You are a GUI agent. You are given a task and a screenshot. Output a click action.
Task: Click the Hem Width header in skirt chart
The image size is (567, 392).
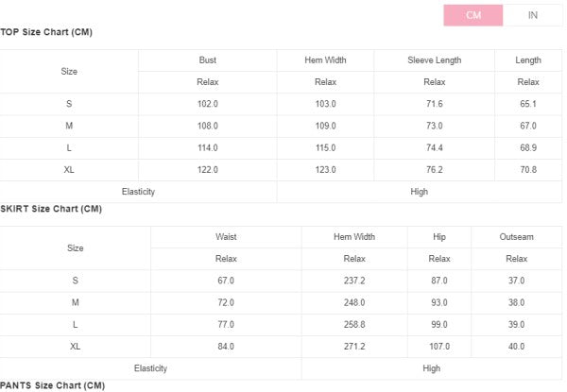tap(354, 237)
